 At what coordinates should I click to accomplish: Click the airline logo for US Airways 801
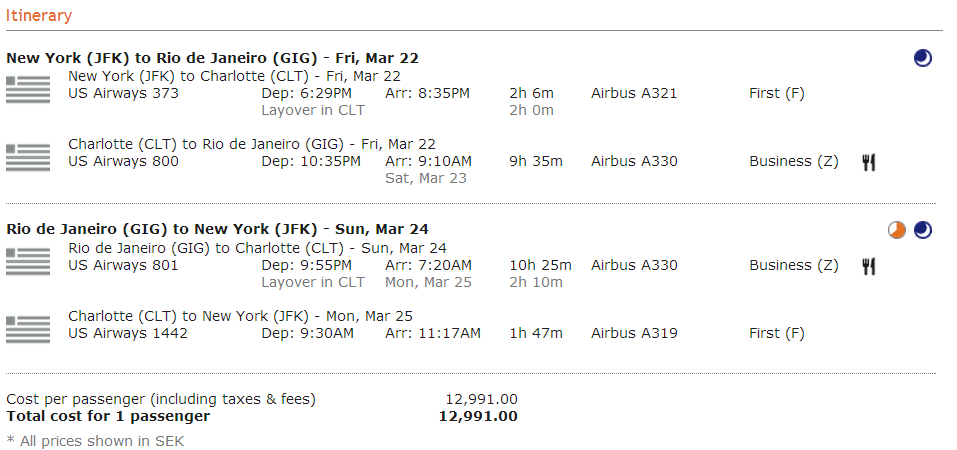point(28,261)
